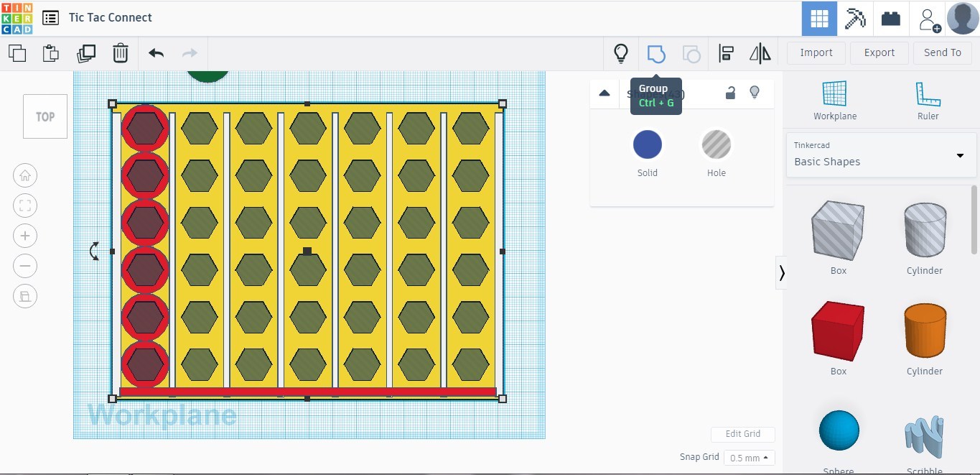The height and width of the screenshot is (475, 980).
Task: Click the green cylinder above the board
Action: click(208, 76)
